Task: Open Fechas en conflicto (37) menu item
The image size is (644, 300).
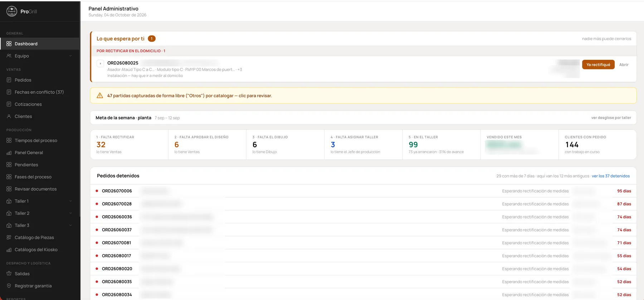Action: click(x=40, y=92)
